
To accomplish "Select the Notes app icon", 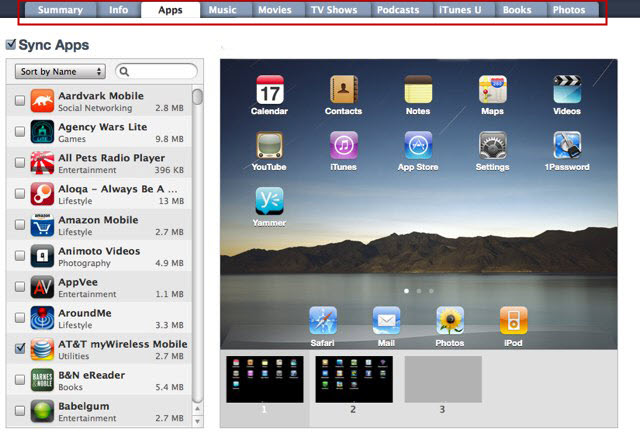I will point(418,89).
